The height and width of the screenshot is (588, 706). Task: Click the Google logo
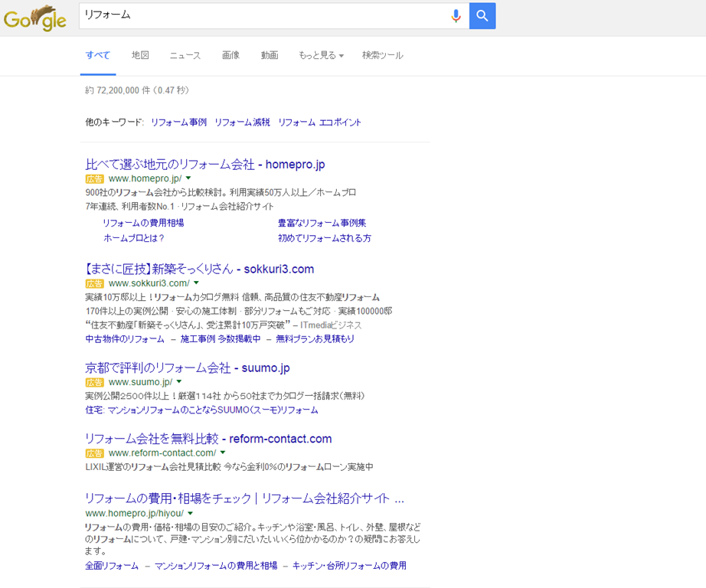(x=34, y=17)
